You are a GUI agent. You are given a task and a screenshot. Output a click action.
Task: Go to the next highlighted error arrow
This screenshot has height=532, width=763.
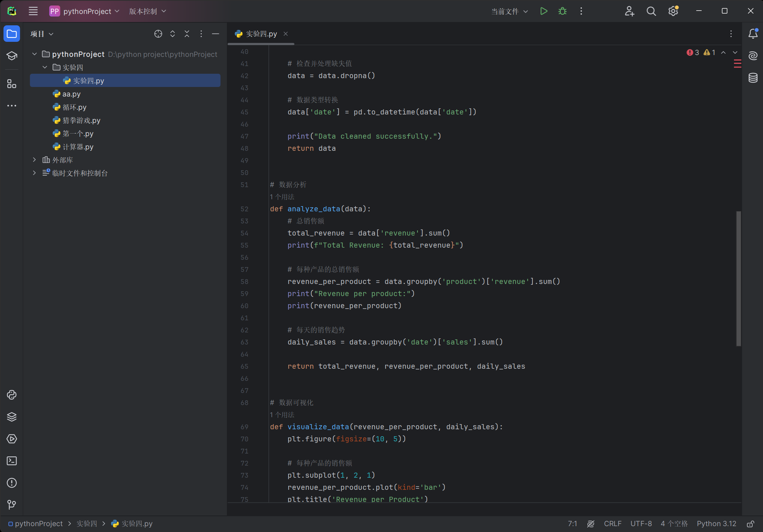(735, 52)
